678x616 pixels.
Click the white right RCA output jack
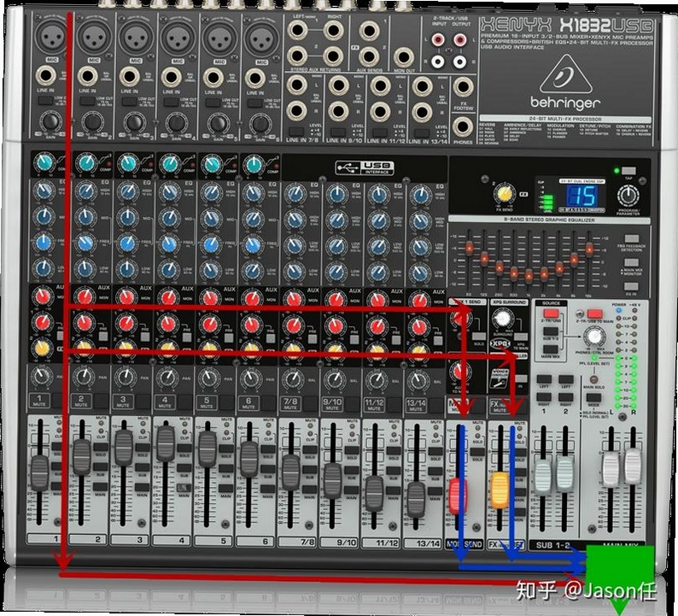tap(459, 62)
